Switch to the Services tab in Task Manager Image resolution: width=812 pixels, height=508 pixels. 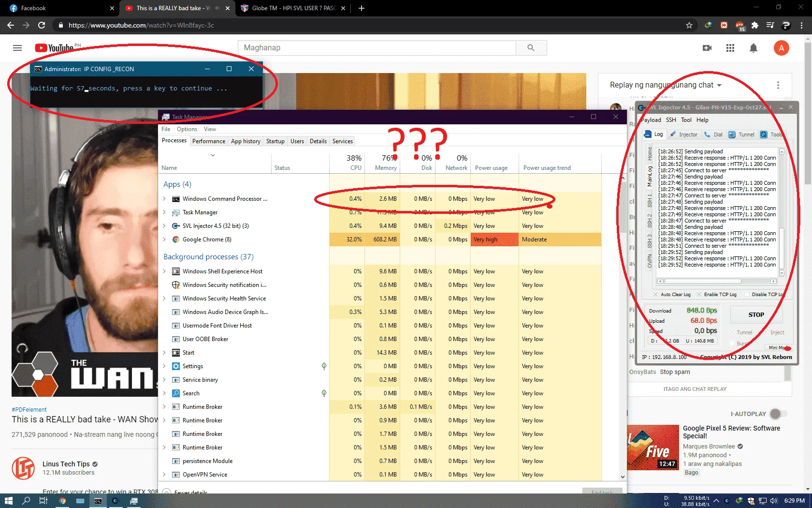pos(343,141)
